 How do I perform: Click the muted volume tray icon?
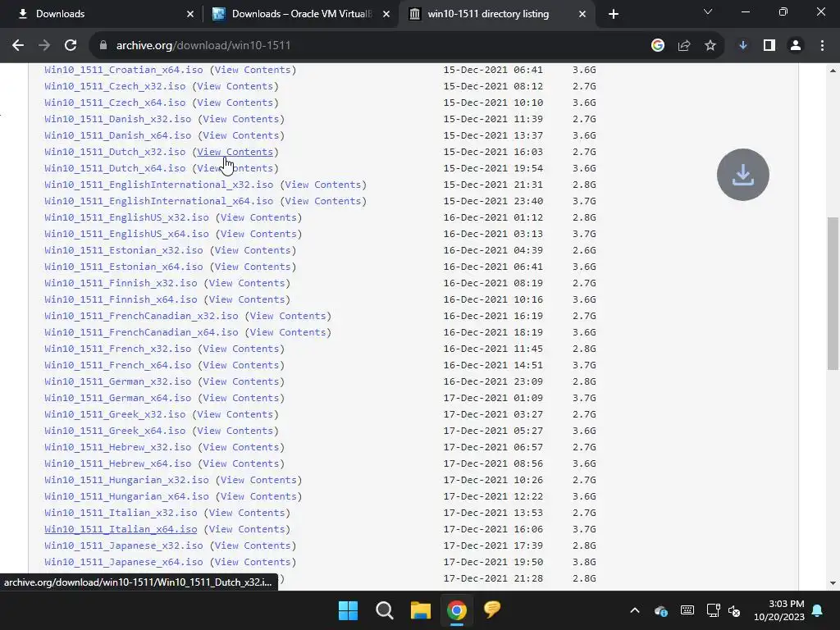734,610
